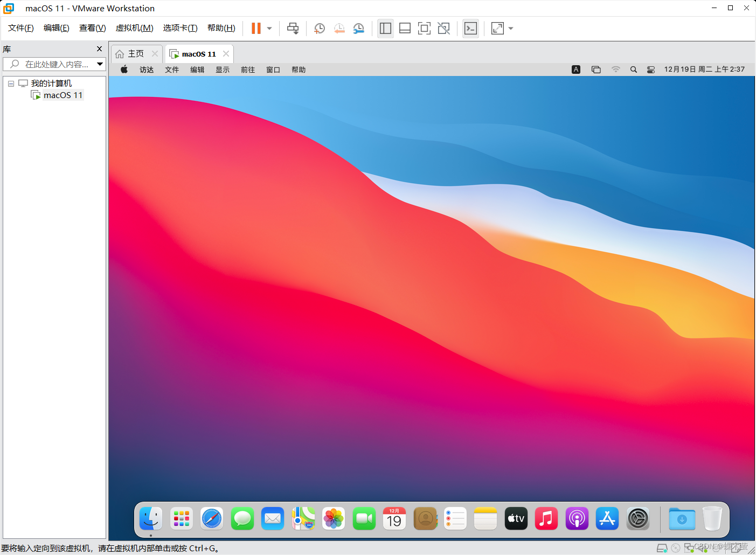Take a snapshot of the VM
Screen dimensions: 756x555
pyautogui.click(x=320, y=29)
